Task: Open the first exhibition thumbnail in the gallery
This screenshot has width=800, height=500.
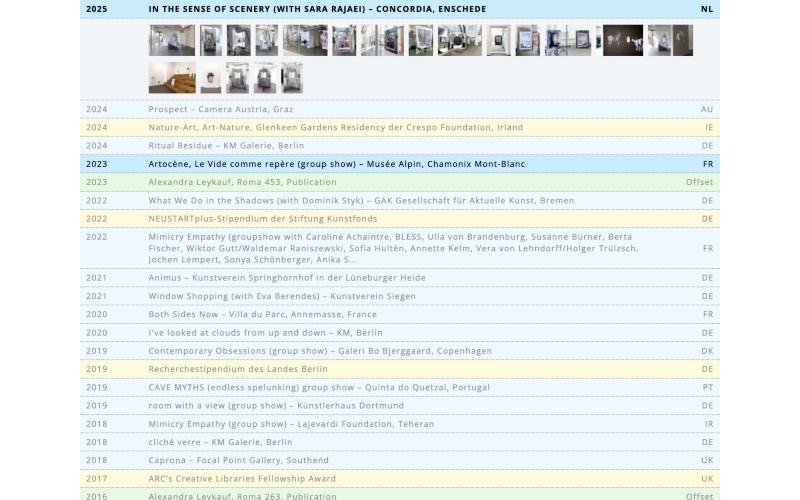Action: [171, 40]
